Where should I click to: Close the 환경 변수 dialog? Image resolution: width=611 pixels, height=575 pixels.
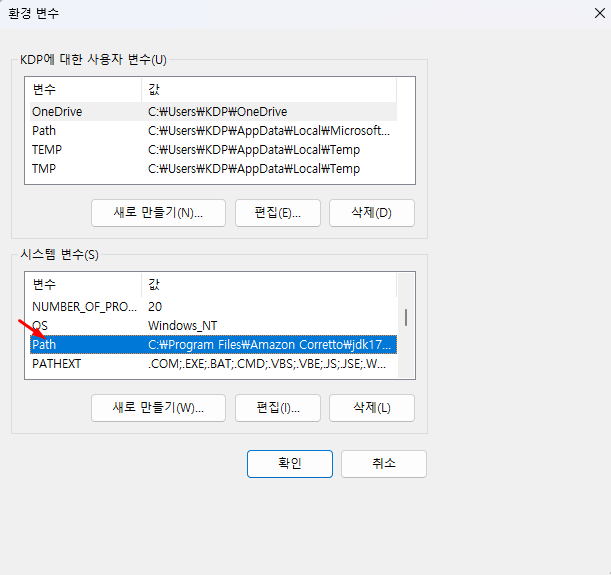coord(600,13)
